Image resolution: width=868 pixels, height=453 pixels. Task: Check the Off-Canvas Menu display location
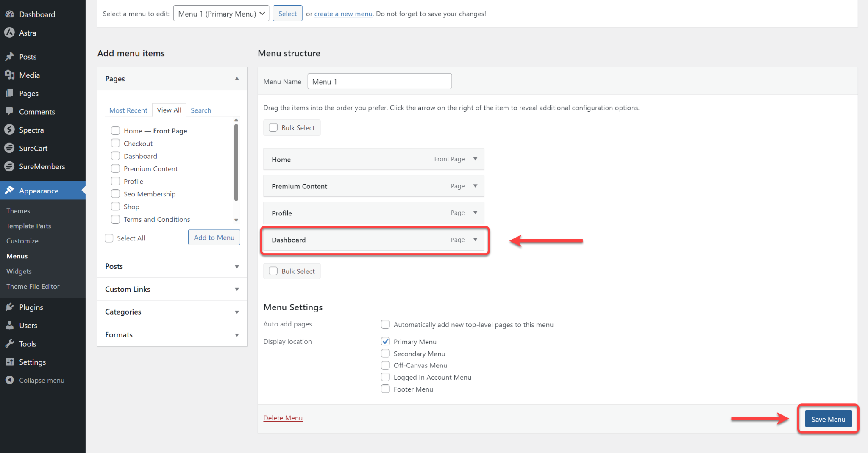(385, 365)
